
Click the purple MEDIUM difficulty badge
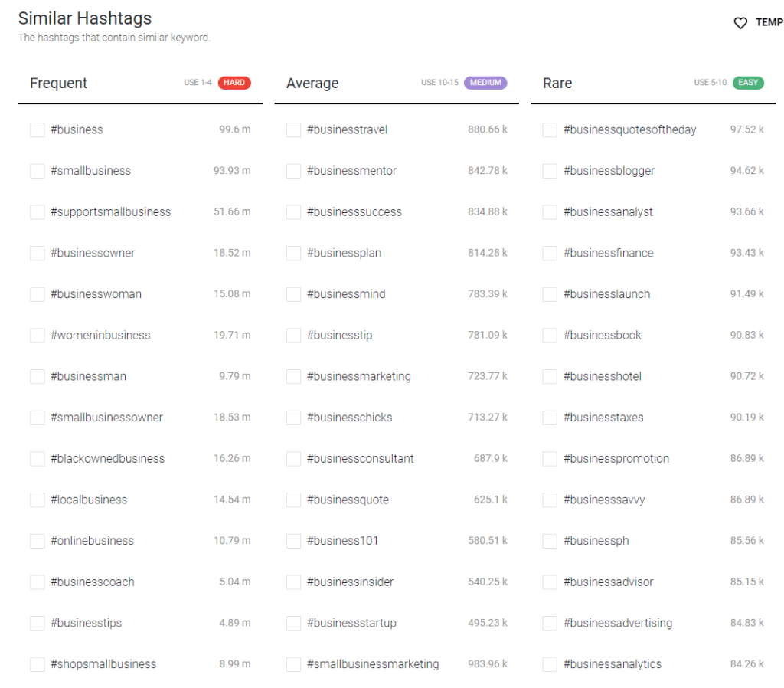[x=485, y=83]
